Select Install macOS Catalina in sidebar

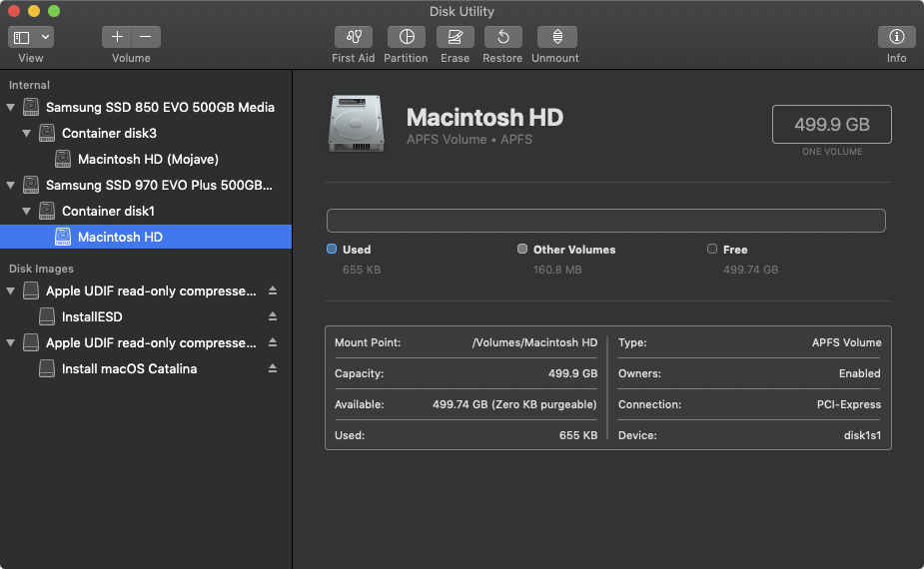pos(129,369)
